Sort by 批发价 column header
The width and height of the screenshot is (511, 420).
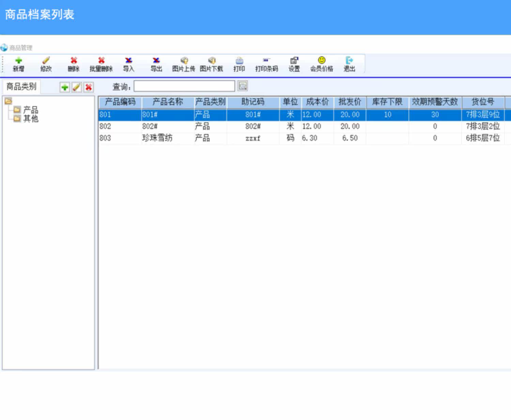[350, 102]
